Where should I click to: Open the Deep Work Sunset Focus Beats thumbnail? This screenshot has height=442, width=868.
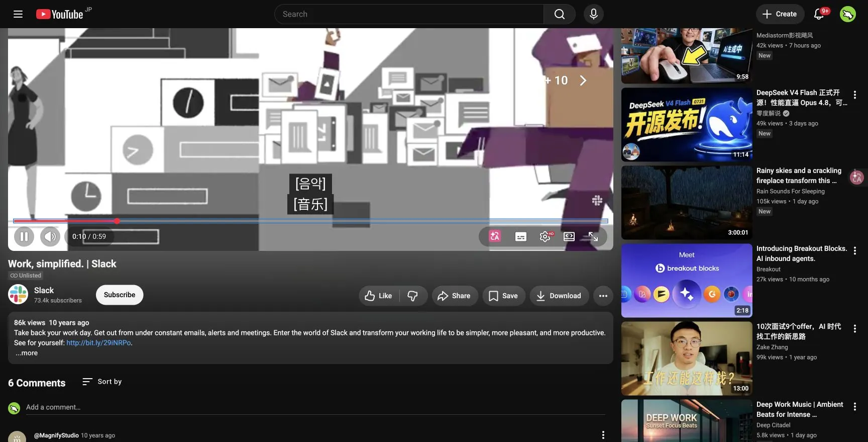[x=686, y=421]
